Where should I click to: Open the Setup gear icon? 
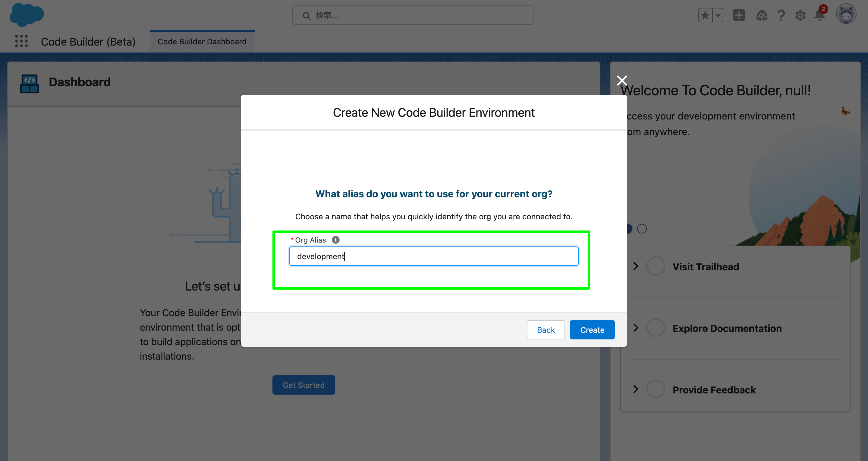click(800, 15)
